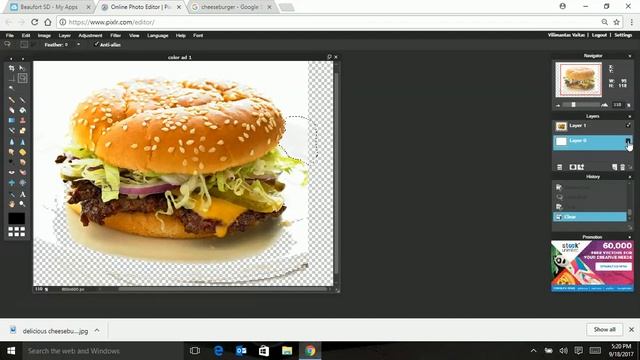Select the Dodge tool
Viewport: 640px width, 360px height.
(x=11, y=162)
